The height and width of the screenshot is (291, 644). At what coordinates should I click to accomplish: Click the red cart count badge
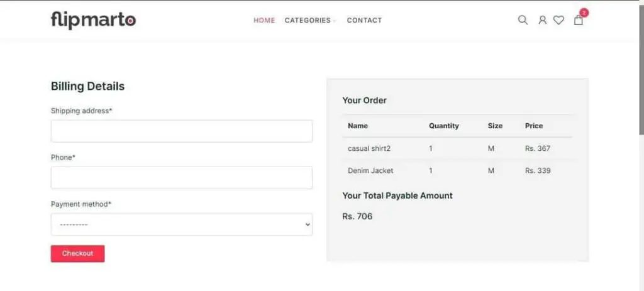[584, 13]
